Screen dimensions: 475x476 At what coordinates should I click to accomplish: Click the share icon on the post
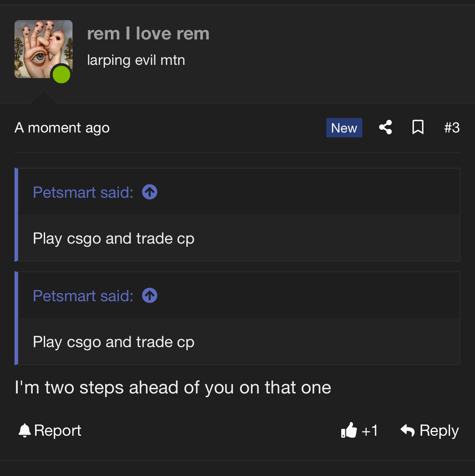[x=386, y=128]
